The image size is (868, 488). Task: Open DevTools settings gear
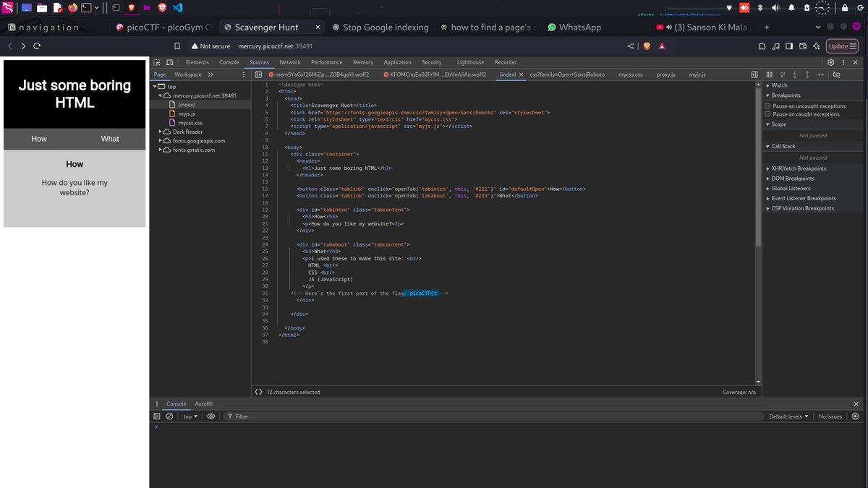831,63
